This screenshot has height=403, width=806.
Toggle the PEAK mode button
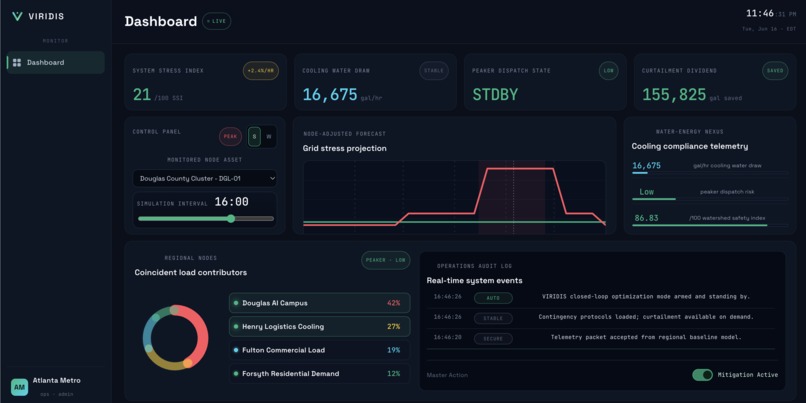tap(230, 137)
